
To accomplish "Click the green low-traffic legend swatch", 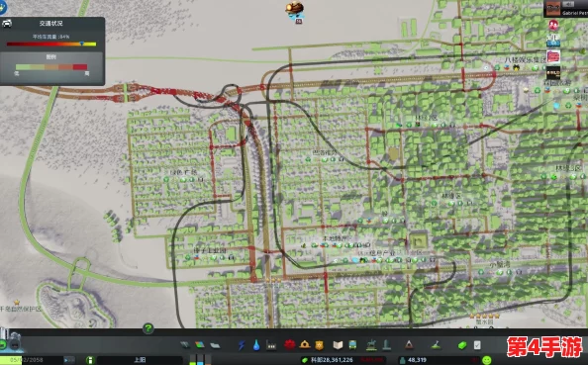I will point(23,67).
